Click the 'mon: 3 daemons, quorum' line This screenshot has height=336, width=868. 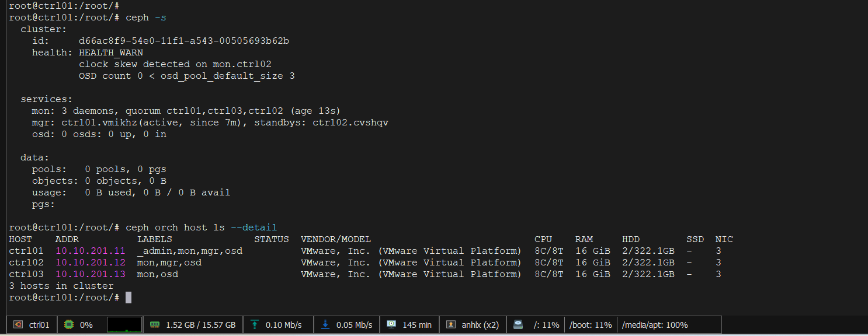[186, 111]
